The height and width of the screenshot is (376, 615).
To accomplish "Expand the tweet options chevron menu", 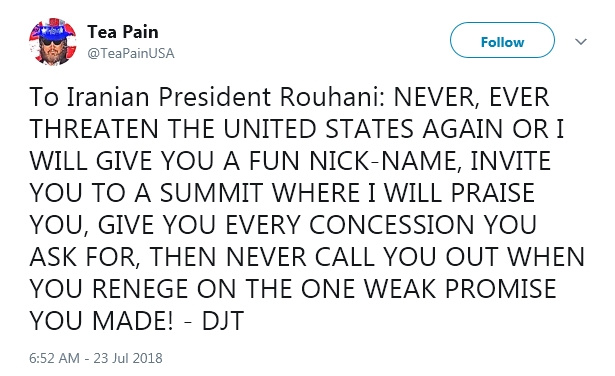I will coord(580,41).
